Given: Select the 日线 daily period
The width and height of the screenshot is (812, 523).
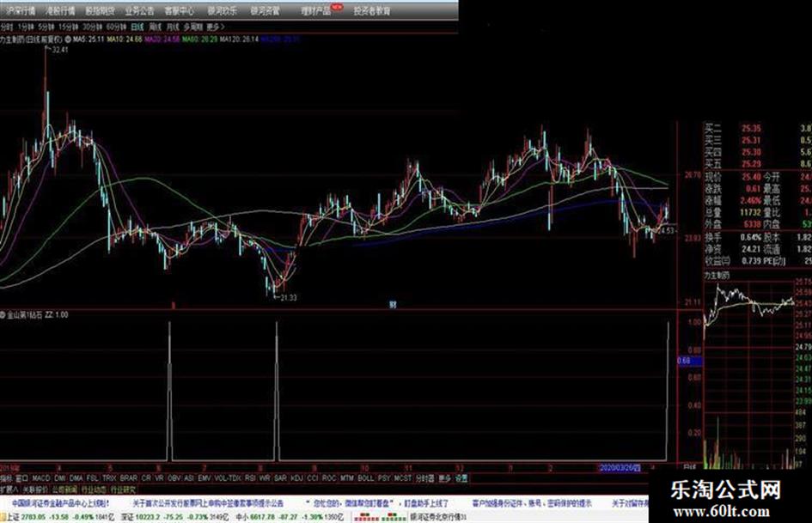Looking at the screenshot, I should pyautogui.click(x=137, y=27).
